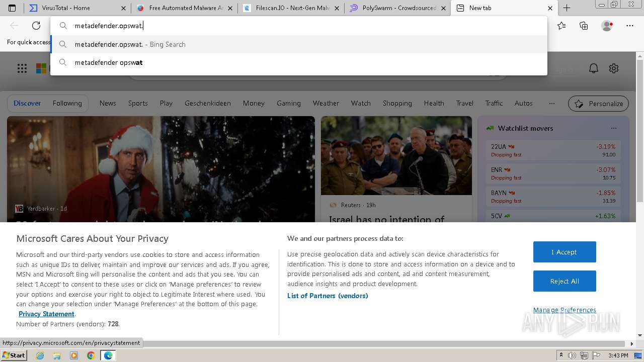Open the Watch category
The height and width of the screenshot is (362, 644).
click(x=361, y=103)
